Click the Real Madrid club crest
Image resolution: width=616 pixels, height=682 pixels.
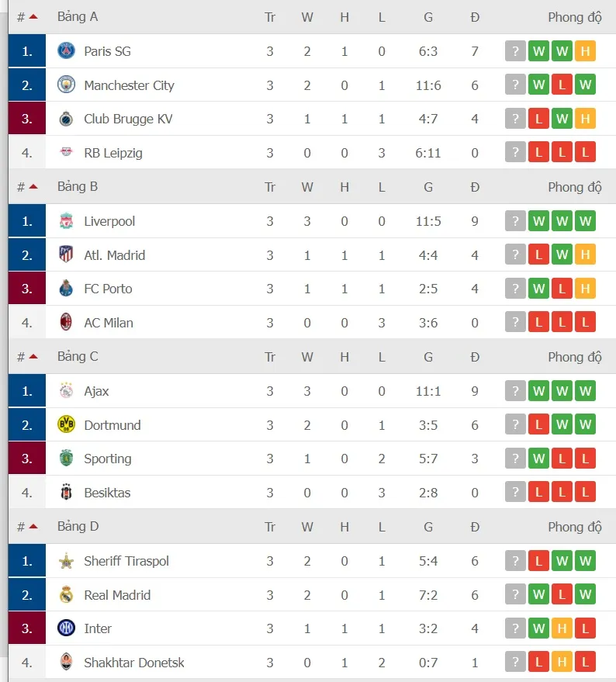[x=66, y=595]
